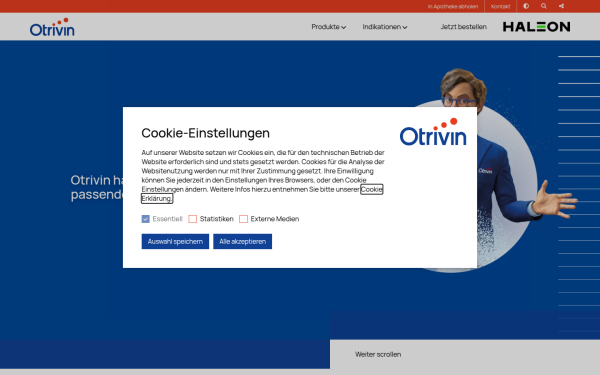Expand the Indikationen dropdown menu

click(385, 27)
